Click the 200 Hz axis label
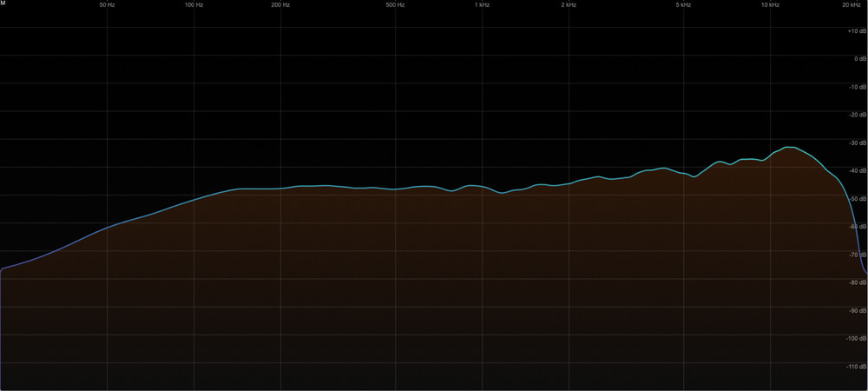Image resolution: width=868 pixels, height=391 pixels. [x=280, y=5]
